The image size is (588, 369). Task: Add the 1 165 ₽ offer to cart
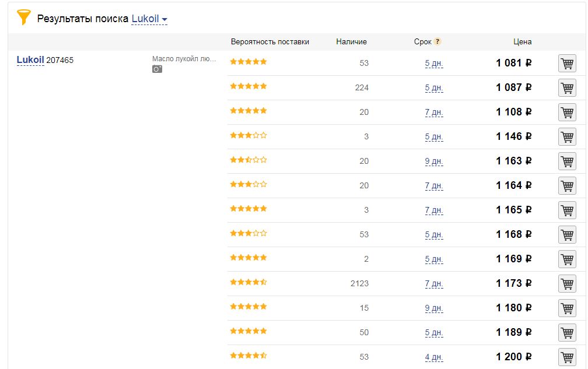(567, 210)
